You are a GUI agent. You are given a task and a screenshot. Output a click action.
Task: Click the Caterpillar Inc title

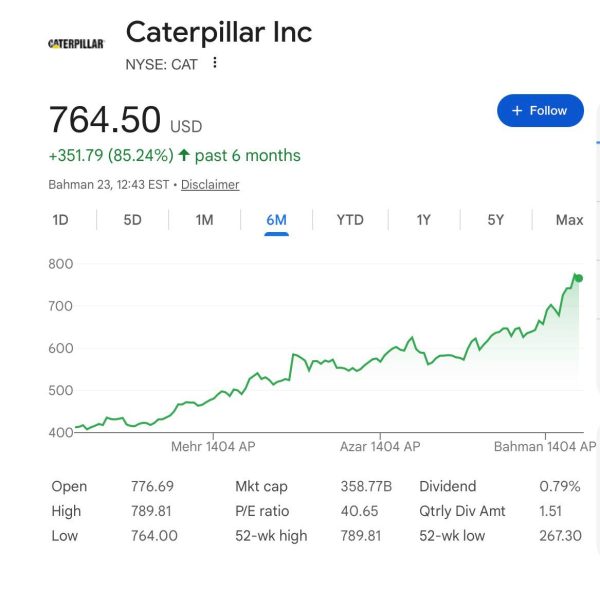pos(219,32)
